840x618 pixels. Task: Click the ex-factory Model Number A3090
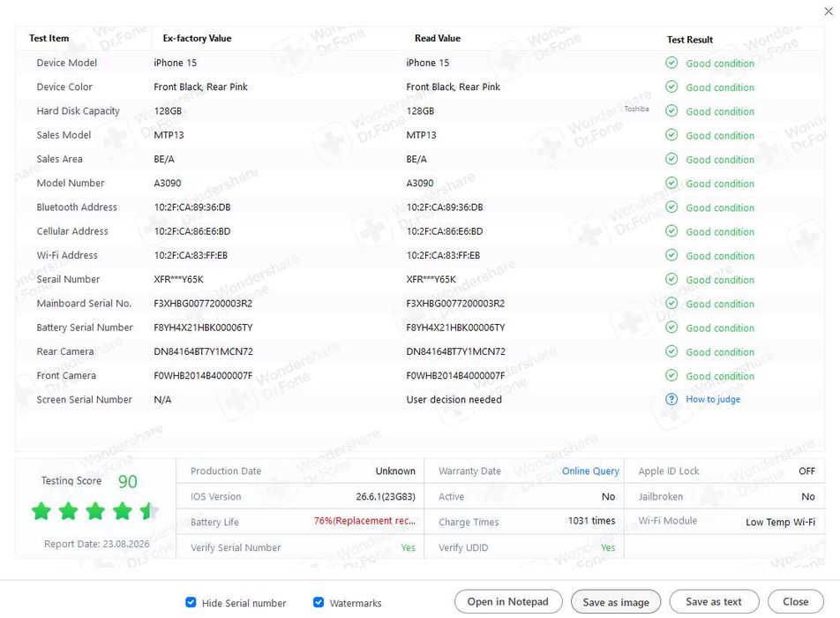click(x=168, y=184)
